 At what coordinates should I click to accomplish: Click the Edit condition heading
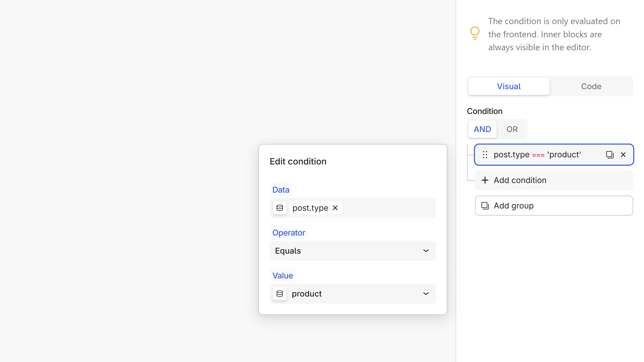[298, 161]
